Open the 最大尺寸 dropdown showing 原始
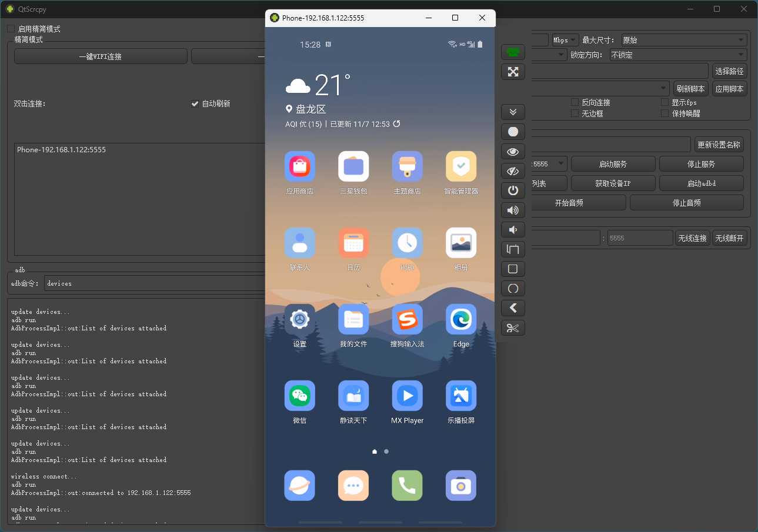The width and height of the screenshot is (758, 532). click(x=683, y=40)
